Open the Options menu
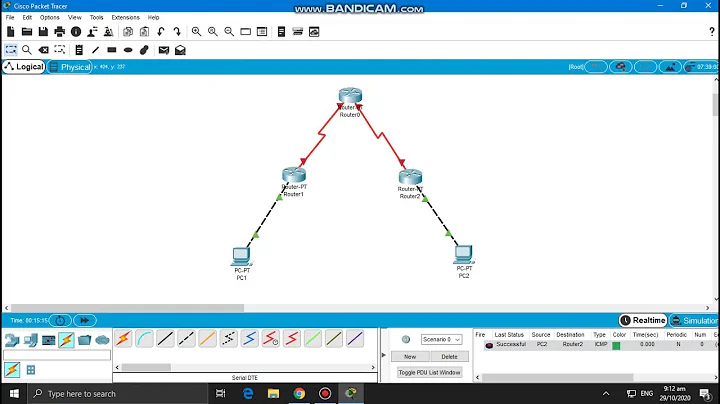 pyautogui.click(x=50, y=17)
